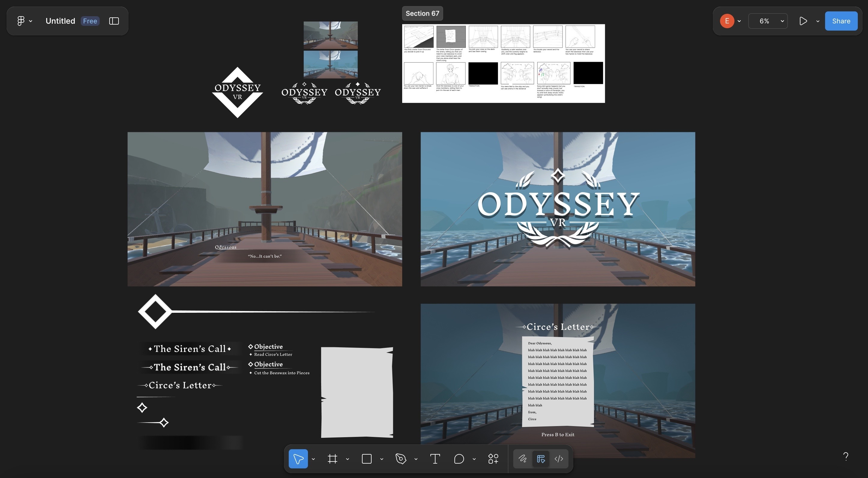Select the Section 67 label
868x478 pixels.
pos(422,13)
